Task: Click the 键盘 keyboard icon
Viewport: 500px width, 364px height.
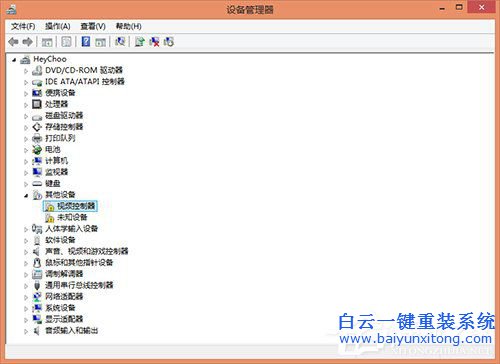Action: tap(37, 184)
